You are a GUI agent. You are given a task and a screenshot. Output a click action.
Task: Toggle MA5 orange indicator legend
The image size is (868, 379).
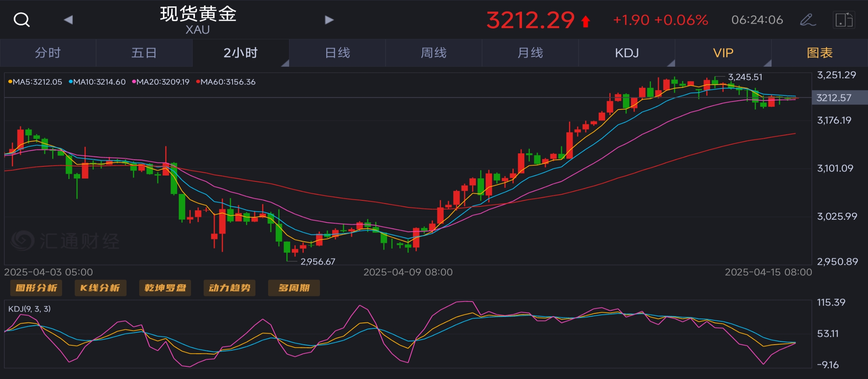click(35, 82)
